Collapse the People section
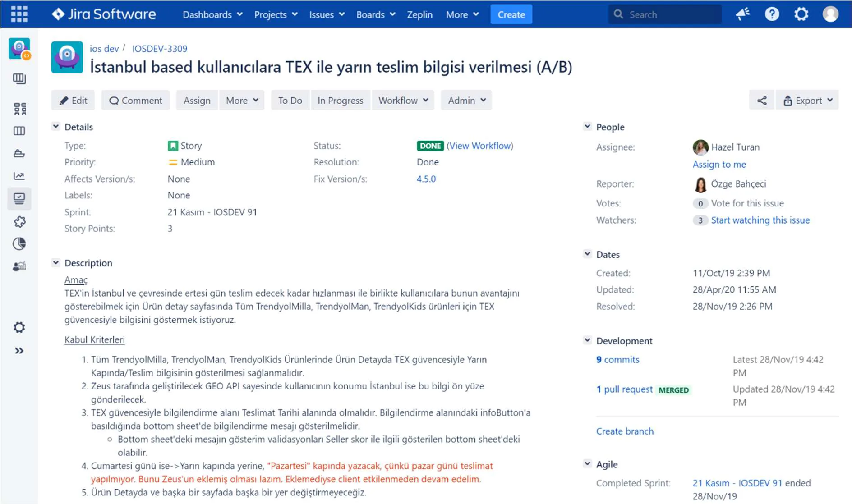852x504 pixels. (x=587, y=127)
